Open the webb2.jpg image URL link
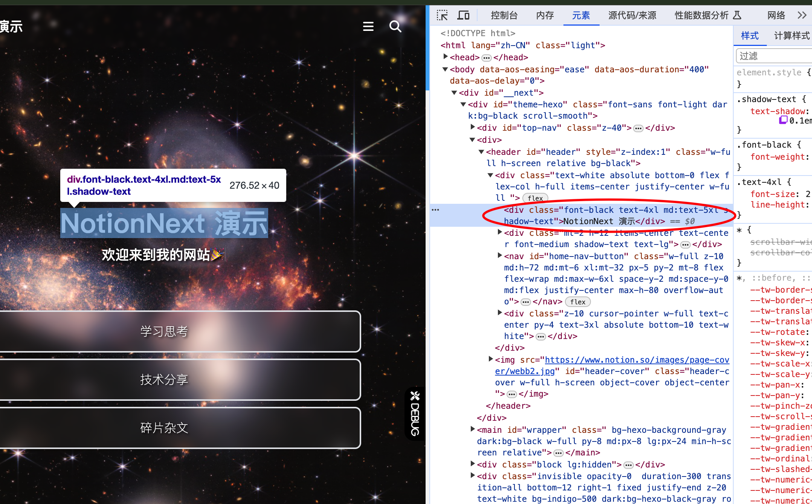 point(612,365)
